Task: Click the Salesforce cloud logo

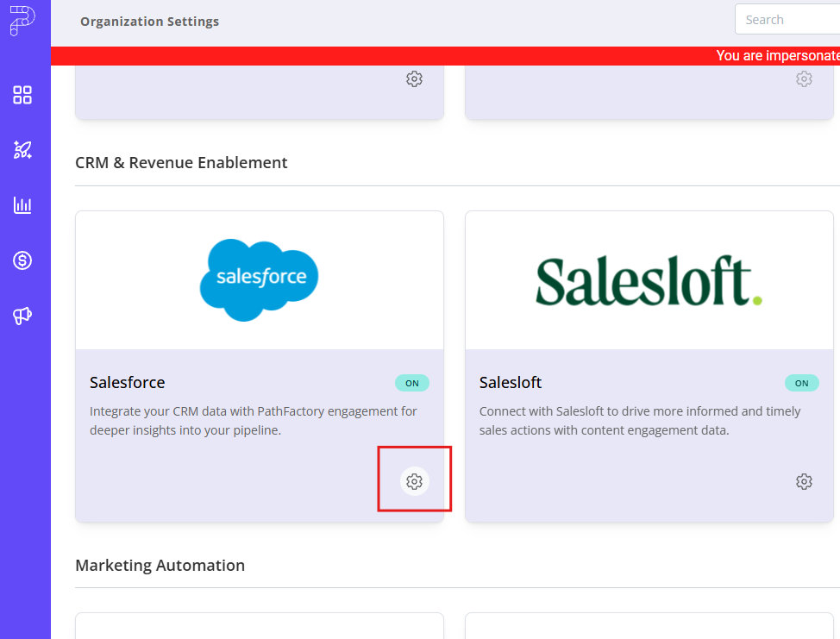Action: [260, 279]
